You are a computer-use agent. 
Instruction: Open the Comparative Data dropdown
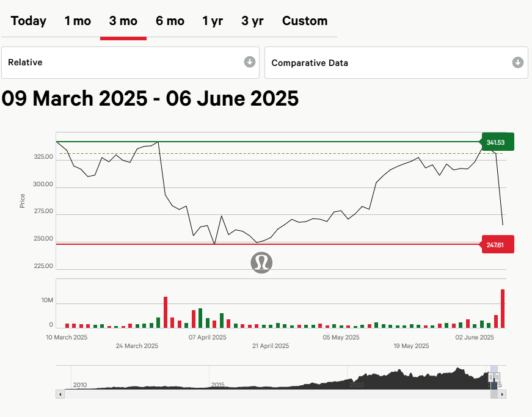(396, 63)
